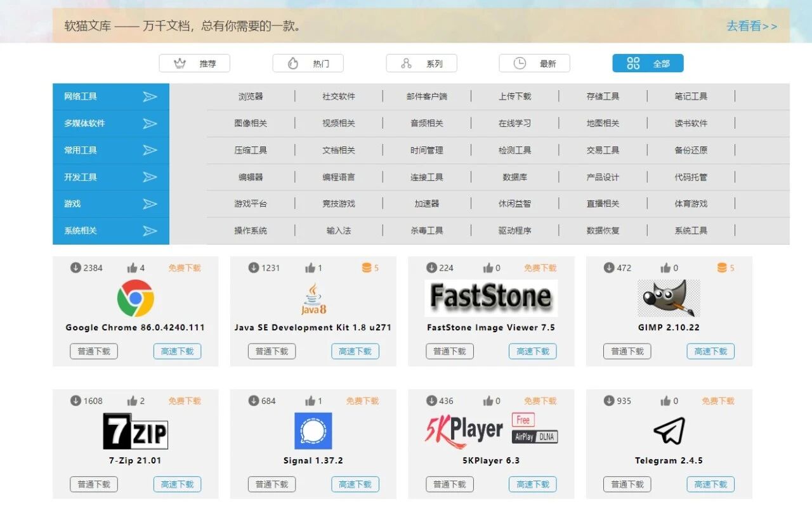Screen dimensions: 812x518
Task: Open the 杀毒工具 category link
Action: pyautogui.click(x=427, y=230)
